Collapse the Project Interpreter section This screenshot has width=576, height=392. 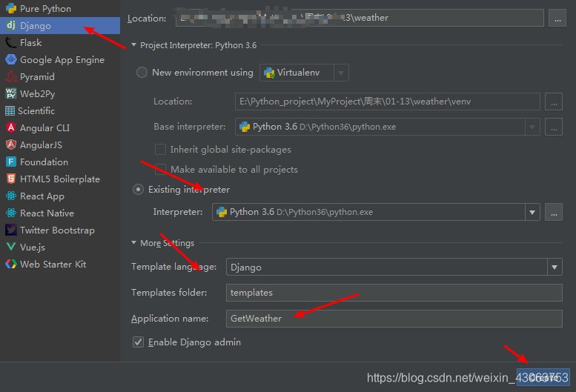133,44
